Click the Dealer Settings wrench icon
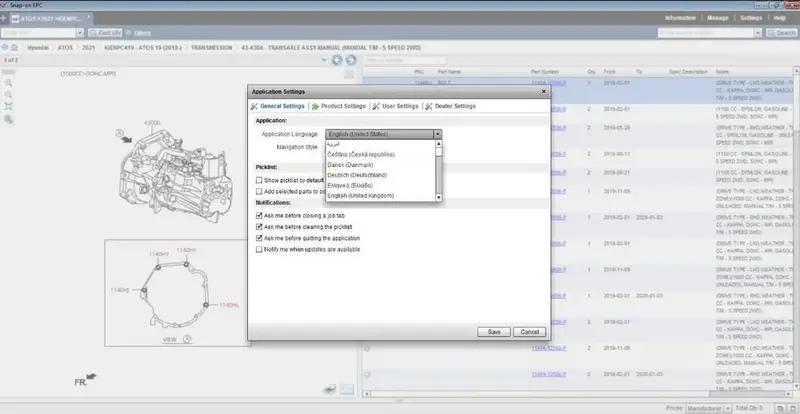This screenshot has height=414, width=800. point(429,106)
